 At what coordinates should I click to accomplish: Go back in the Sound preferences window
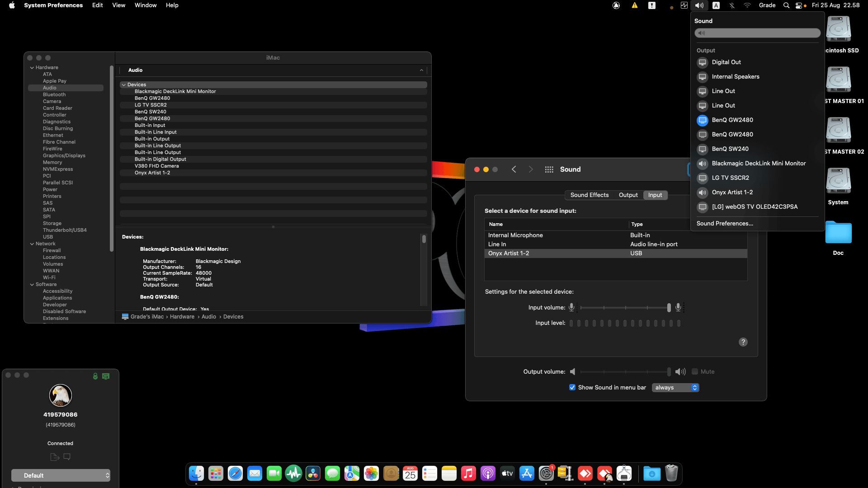(514, 169)
